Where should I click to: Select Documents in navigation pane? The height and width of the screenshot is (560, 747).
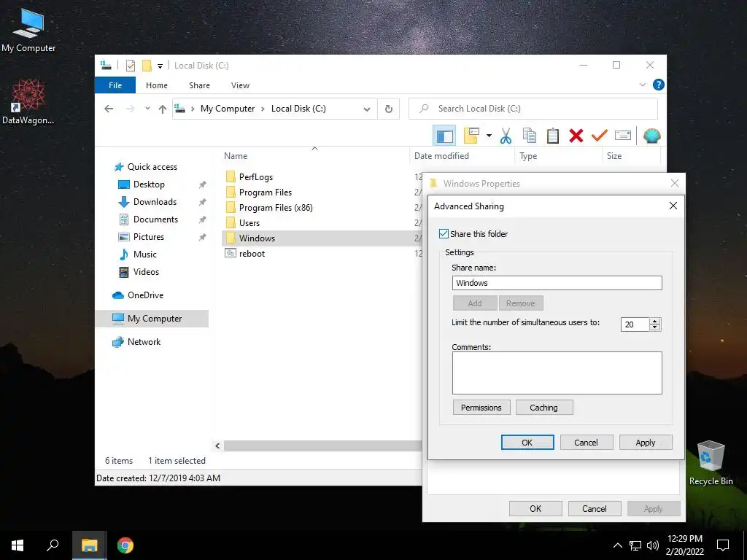point(155,219)
